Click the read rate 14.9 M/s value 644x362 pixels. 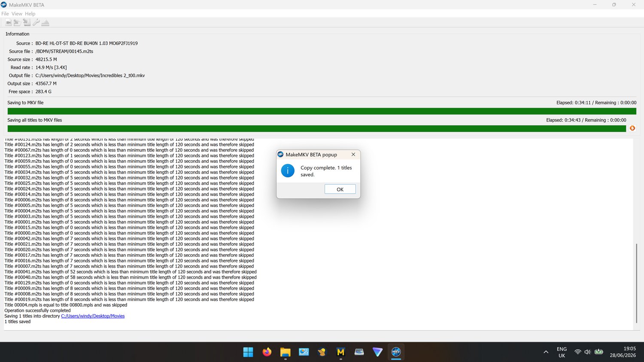(51, 67)
